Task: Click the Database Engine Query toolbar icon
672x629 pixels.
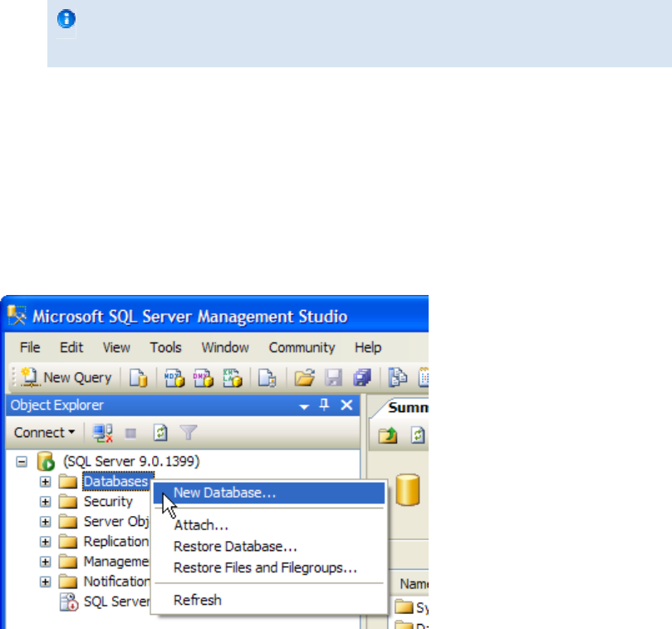Action: (139, 378)
